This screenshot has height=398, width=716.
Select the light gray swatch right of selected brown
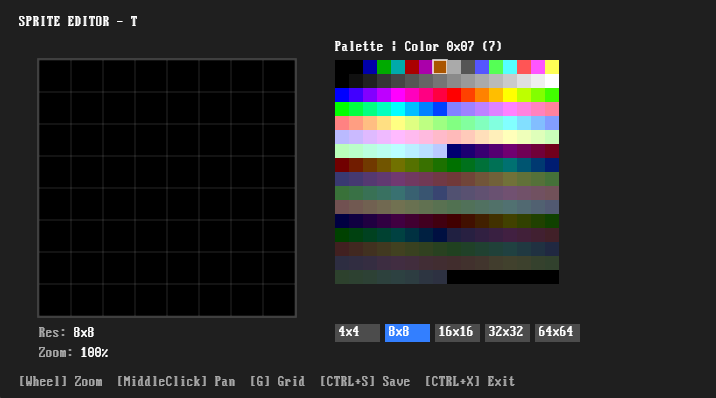(x=454, y=67)
